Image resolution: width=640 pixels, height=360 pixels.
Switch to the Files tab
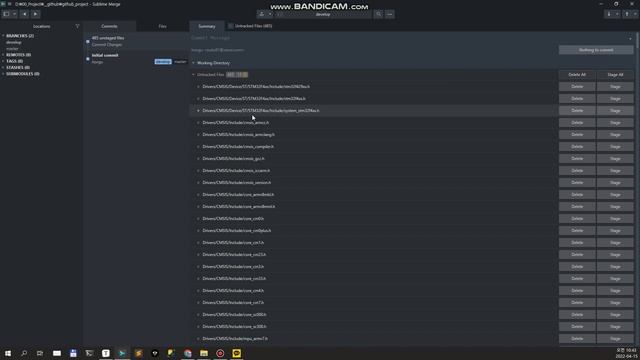point(162,26)
